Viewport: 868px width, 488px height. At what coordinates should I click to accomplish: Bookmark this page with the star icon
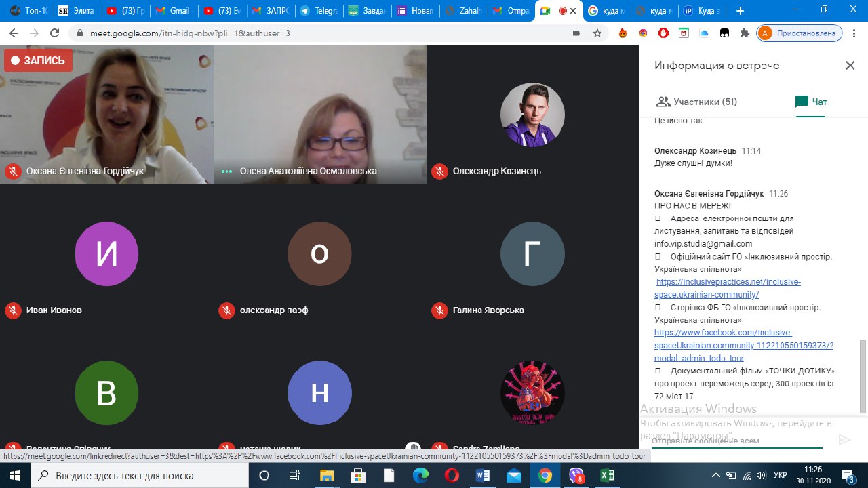597,33
